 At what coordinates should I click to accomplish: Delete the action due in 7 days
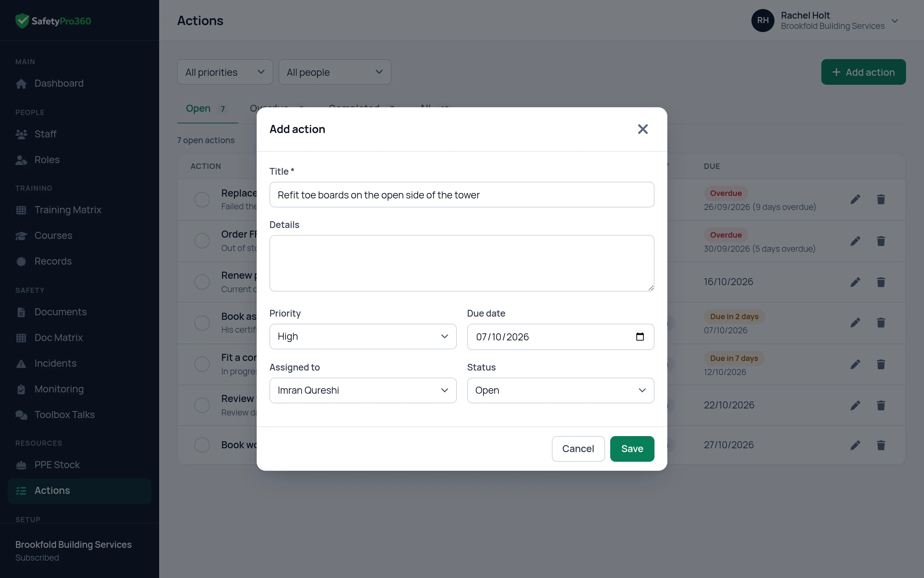pyautogui.click(x=881, y=364)
